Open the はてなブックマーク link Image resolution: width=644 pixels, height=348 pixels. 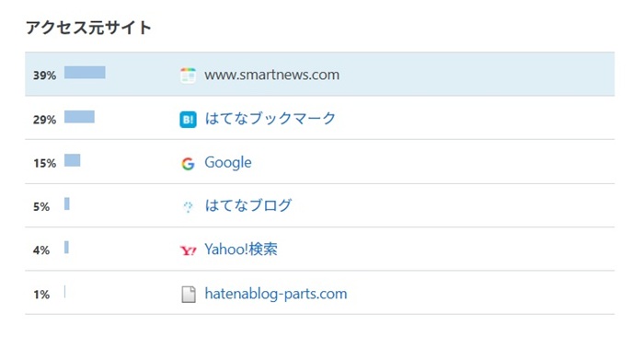click(270, 119)
